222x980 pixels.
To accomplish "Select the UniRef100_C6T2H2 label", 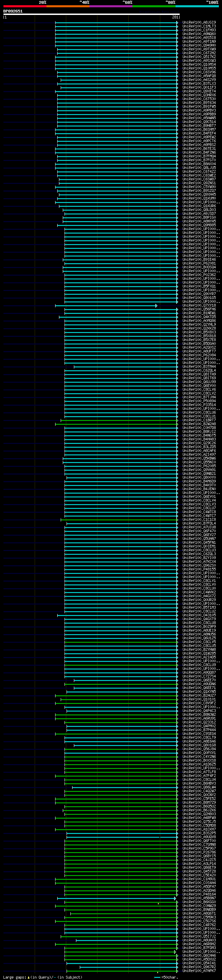I will pyautogui.click(x=199, y=53).
